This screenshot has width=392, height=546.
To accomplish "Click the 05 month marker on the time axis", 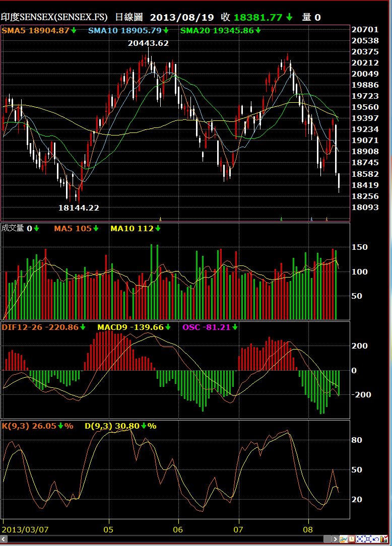I will pos(108,530).
